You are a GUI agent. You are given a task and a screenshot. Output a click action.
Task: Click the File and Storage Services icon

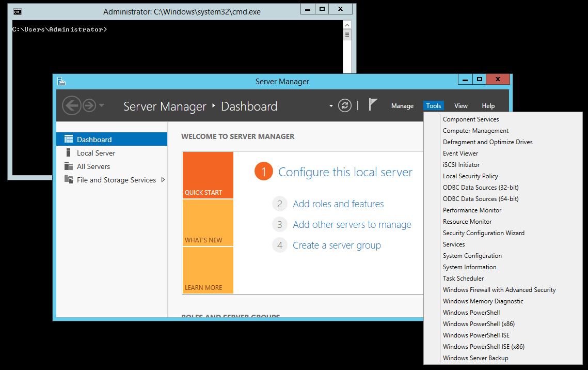tap(69, 179)
